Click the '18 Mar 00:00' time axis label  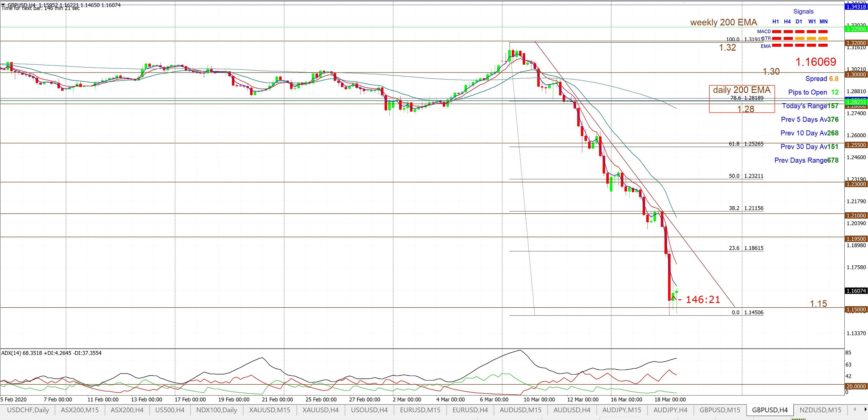(x=670, y=400)
